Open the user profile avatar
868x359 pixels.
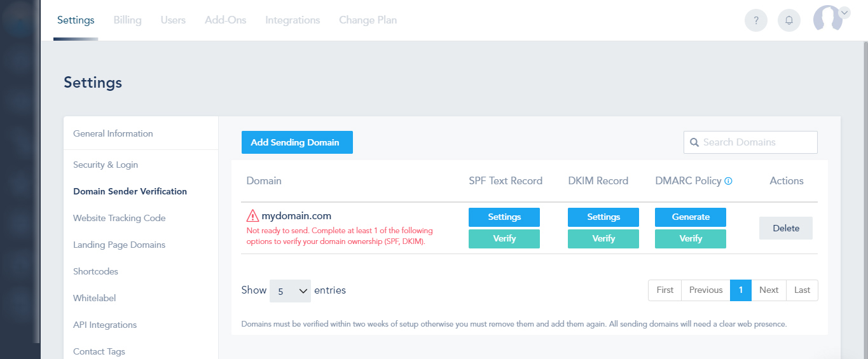pyautogui.click(x=827, y=19)
